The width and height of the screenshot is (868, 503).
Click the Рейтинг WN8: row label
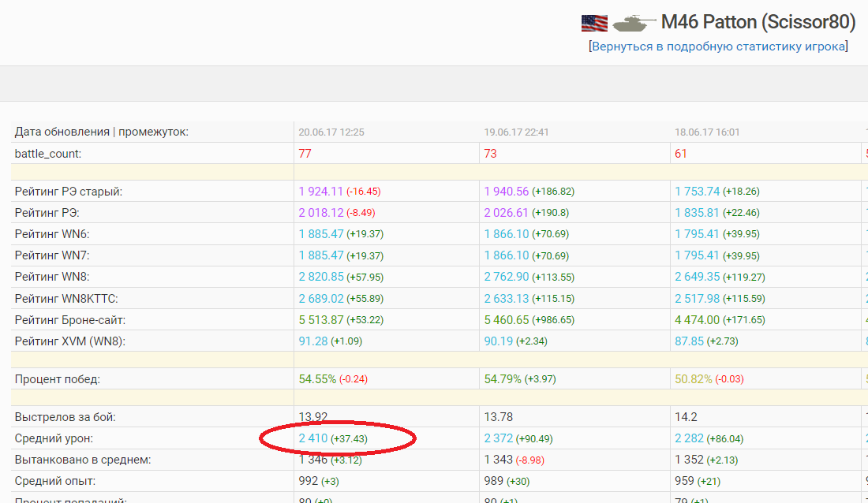52,277
